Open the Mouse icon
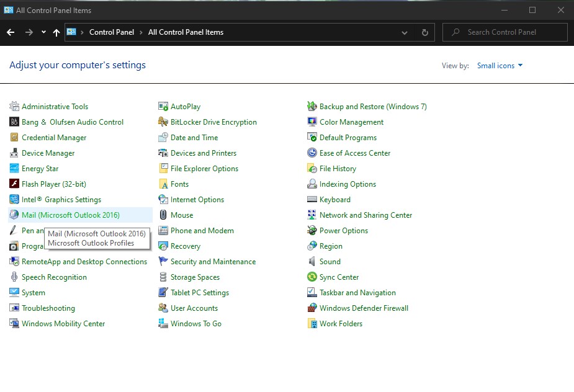574x392 pixels. coord(163,215)
